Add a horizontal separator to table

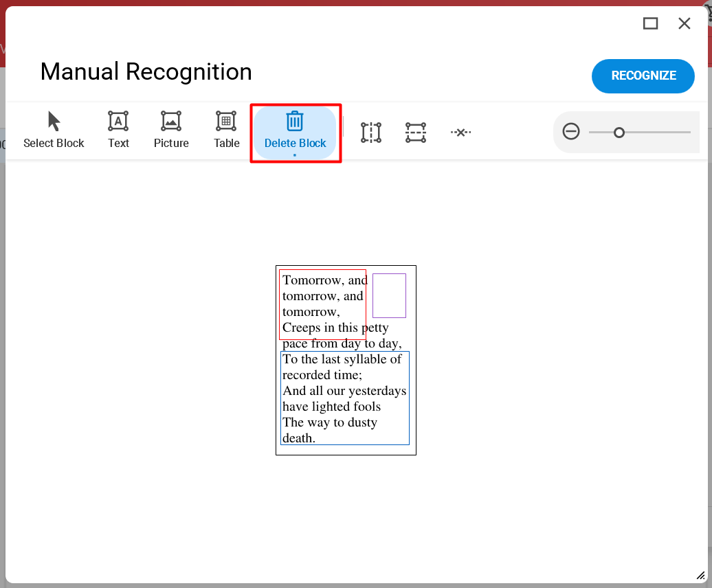[x=416, y=133]
